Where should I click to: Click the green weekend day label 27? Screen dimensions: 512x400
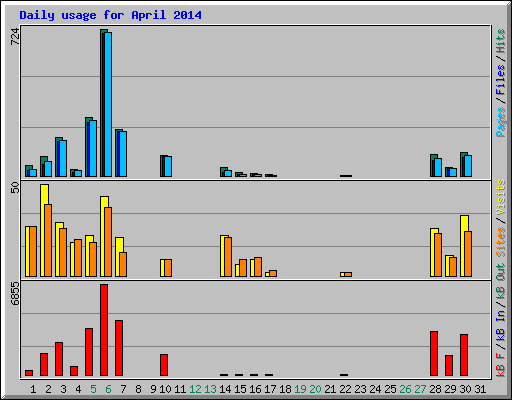(x=420, y=389)
